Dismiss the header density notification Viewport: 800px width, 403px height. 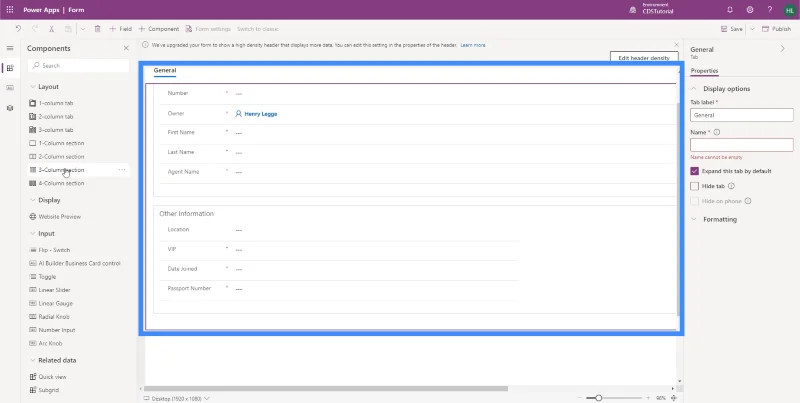point(677,45)
